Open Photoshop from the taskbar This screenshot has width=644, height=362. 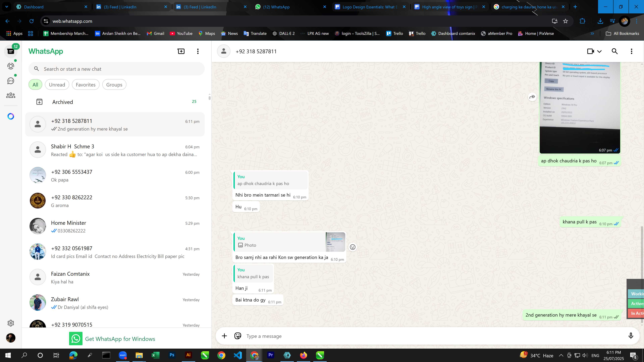pos(172,355)
